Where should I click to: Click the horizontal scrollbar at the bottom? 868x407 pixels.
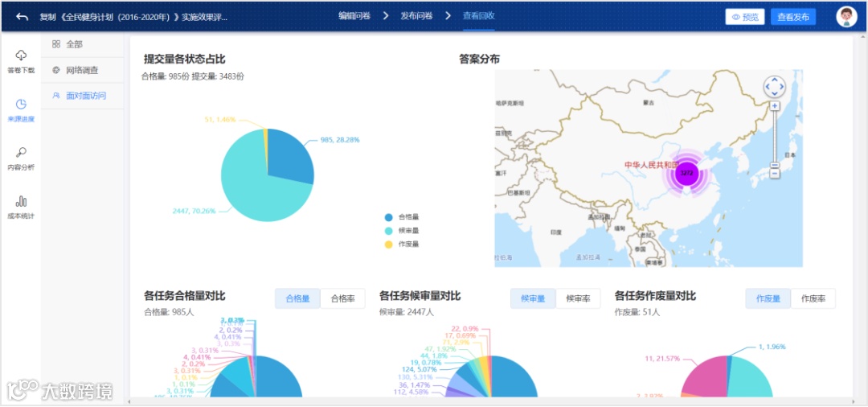point(490,401)
